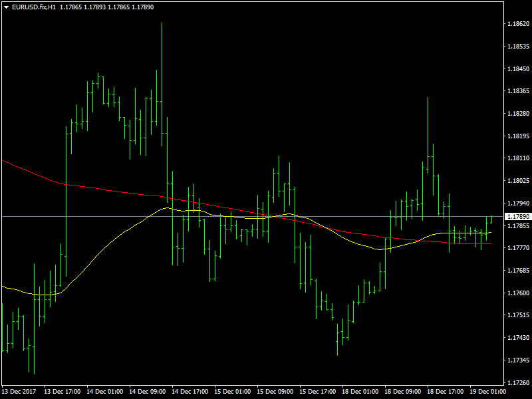Click the 18 Dec 17:00 time label

(x=446, y=392)
